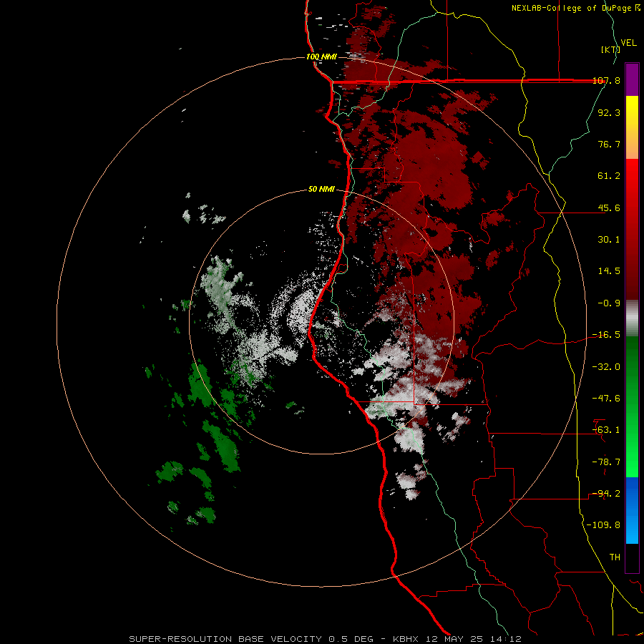Click the 30.1 velocity scale value
This screenshot has width=644, height=644.
coord(609,239)
